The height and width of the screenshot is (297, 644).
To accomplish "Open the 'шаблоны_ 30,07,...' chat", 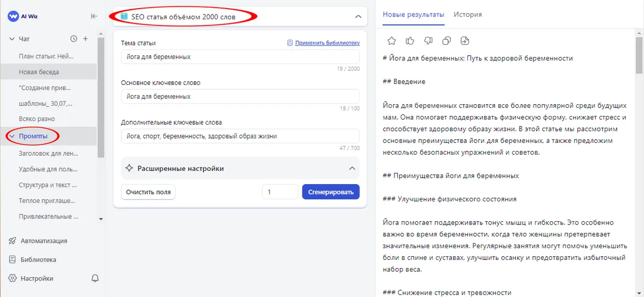I will 45,103.
